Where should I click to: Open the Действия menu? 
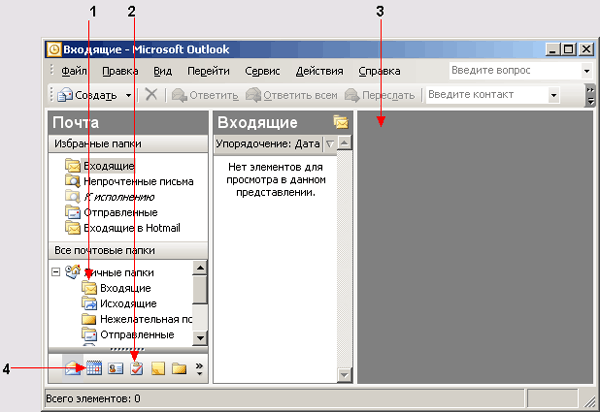click(x=320, y=71)
